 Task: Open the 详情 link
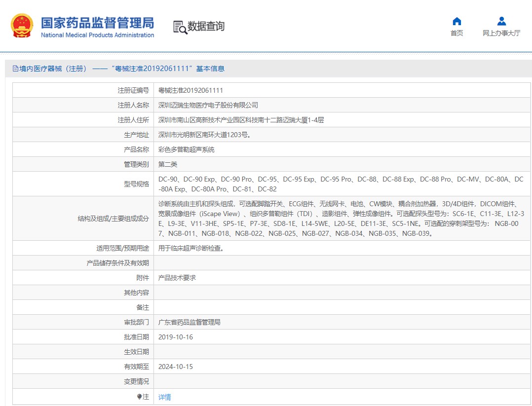(164, 397)
